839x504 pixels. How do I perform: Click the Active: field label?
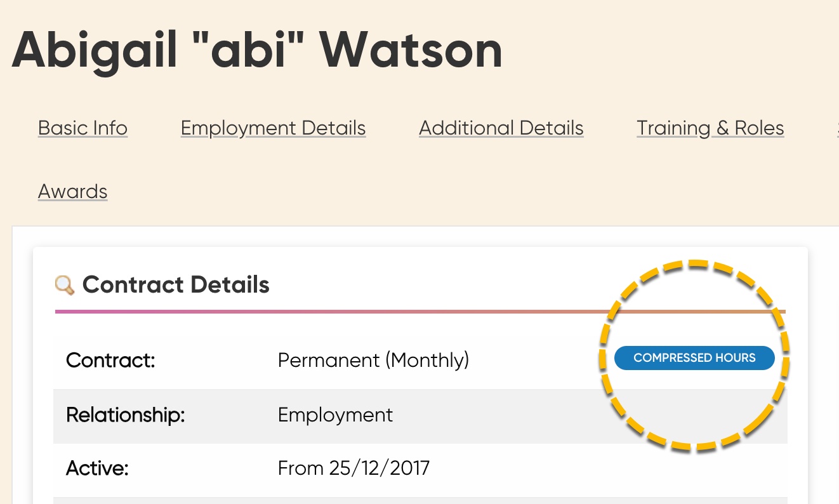point(97,469)
